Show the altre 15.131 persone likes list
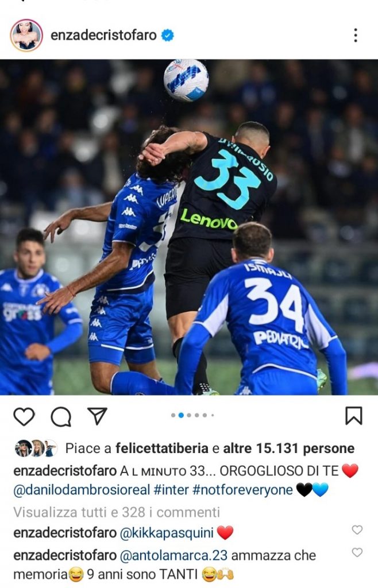Image resolution: width=378 pixels, height=588 pixels. (289, 448)
